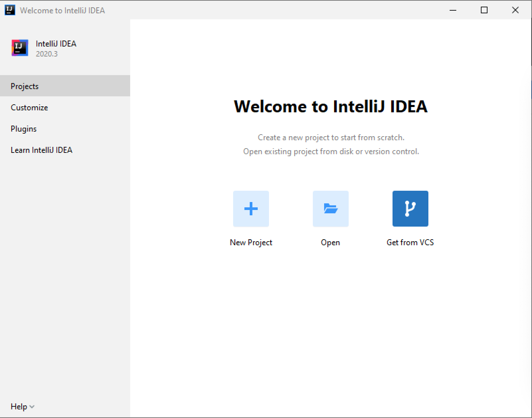Click the Open text label
The image size is (532, 418).
click(x=330, y=243)
